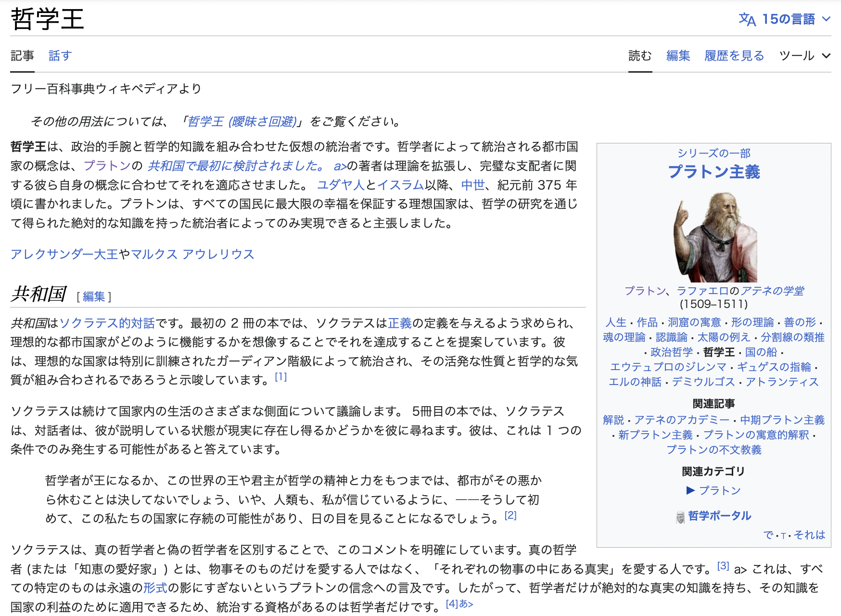
Task: Click the 作品 sidebar link
Action: (x=647, y=322)
